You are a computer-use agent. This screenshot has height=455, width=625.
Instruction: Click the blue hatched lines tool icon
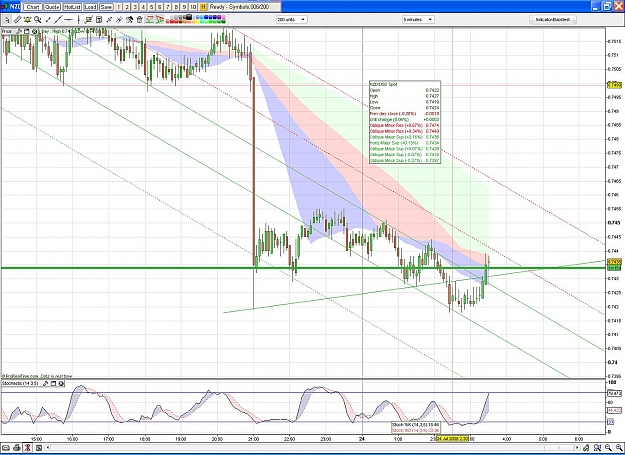tap(120, 19)
